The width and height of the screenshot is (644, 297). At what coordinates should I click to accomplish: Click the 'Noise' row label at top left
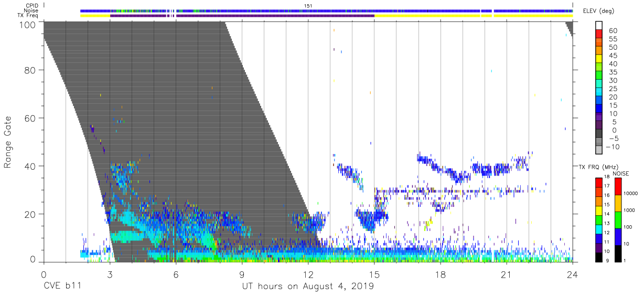31,10
